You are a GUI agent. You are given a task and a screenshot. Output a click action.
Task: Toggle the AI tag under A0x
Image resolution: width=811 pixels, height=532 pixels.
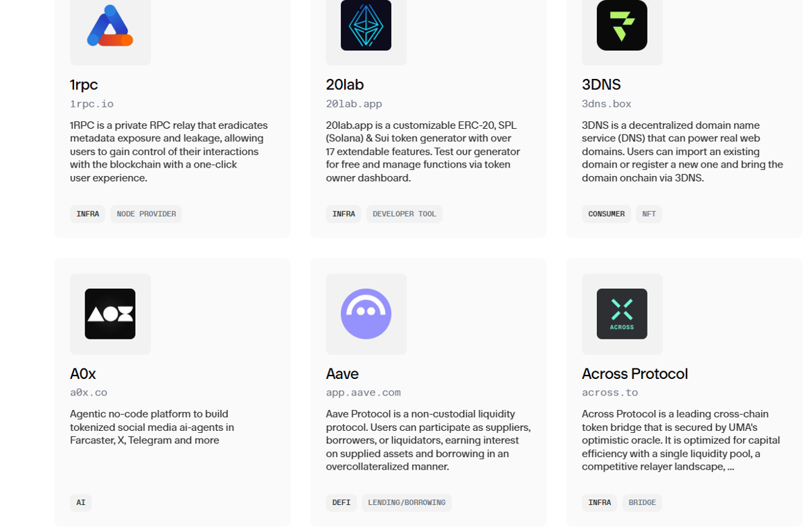(x=80, y=503)
